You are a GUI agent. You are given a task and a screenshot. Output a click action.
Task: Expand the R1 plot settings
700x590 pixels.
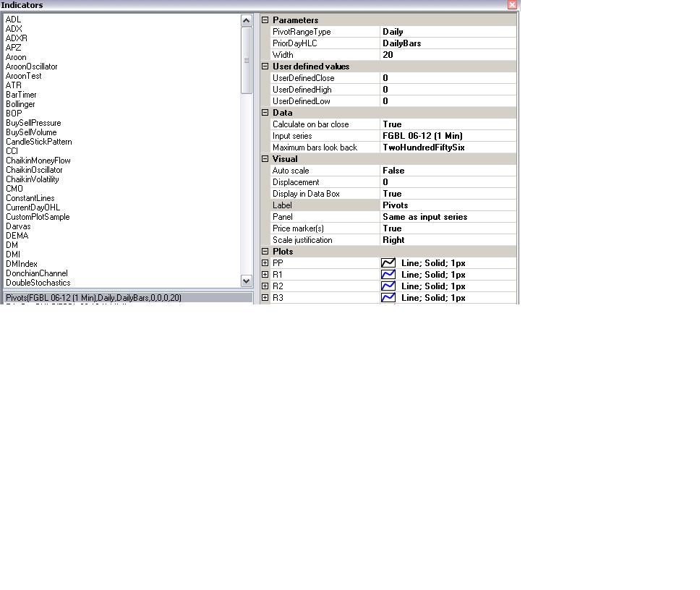[265, 275]
